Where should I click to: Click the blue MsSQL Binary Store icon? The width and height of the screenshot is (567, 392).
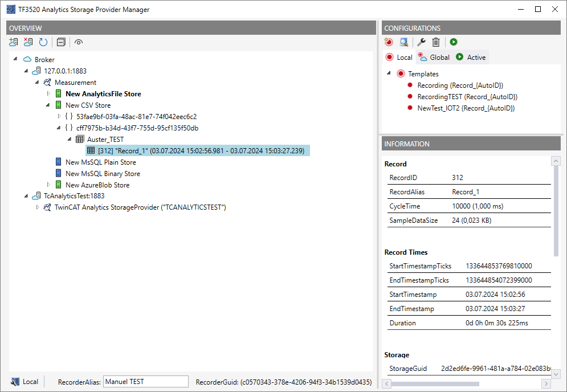point(58,173)
